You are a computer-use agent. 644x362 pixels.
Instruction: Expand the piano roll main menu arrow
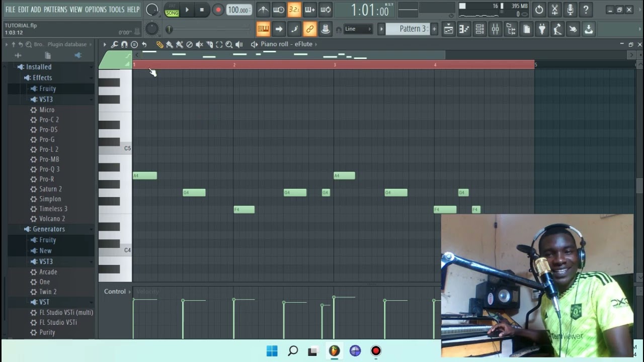(105, 44)
